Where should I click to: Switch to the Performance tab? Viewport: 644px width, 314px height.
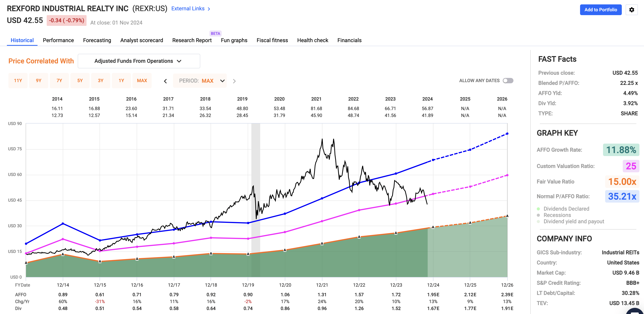(x=58, y=40)
